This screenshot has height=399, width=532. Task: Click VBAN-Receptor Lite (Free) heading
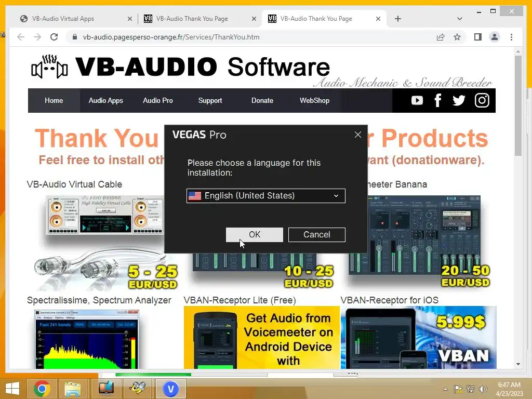[x=240, y=300]
